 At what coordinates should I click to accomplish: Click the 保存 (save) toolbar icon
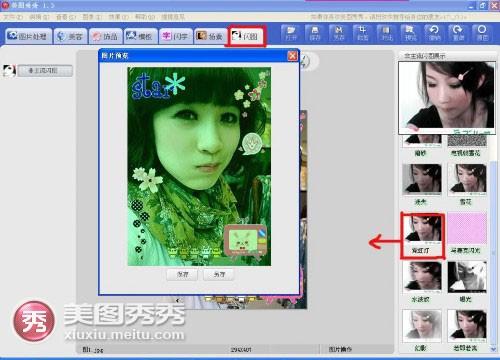pyautogui.click(x=315, y=33)
